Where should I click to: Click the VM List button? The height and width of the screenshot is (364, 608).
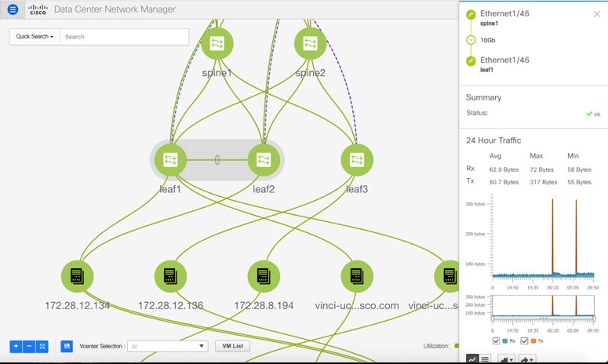[232, 346]
